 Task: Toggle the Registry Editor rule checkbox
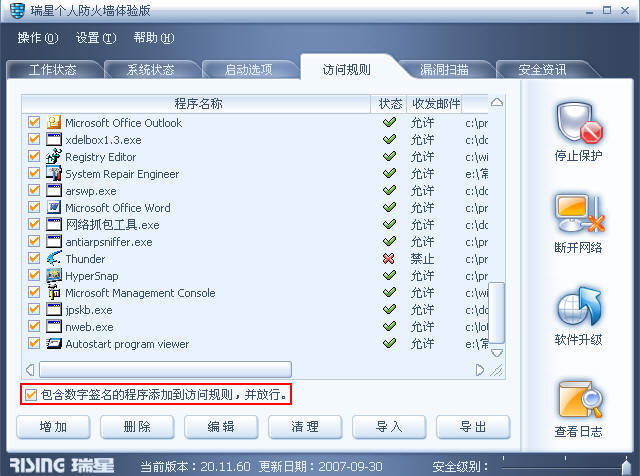34,156
